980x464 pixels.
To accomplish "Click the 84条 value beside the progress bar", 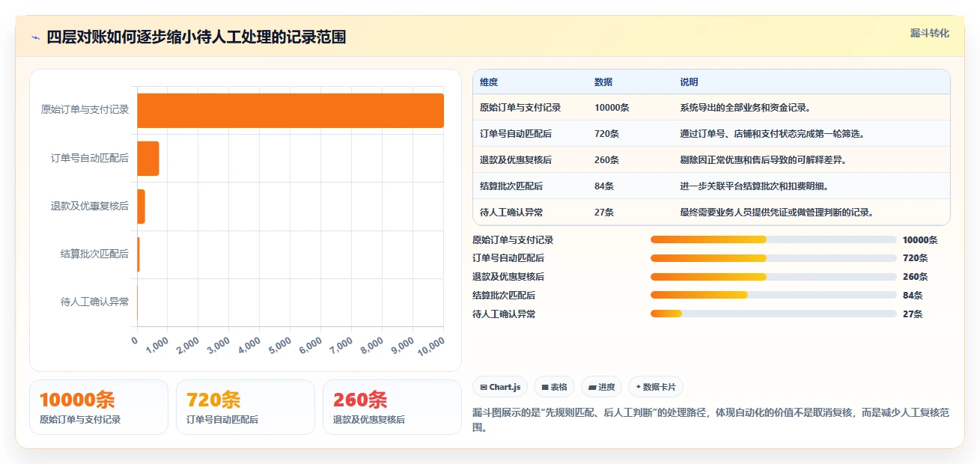I will [x=913, y=296].
